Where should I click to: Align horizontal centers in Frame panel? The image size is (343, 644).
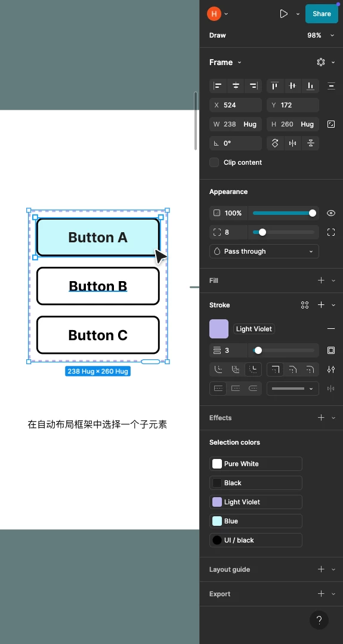(x=236, y=86)
